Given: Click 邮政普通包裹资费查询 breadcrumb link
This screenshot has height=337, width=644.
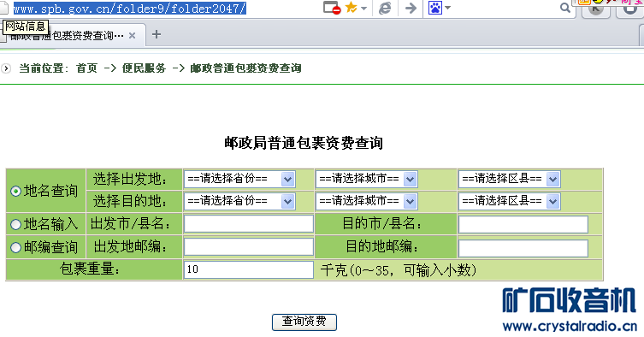Looking at the screenshot, I should (x=245, y=68).
